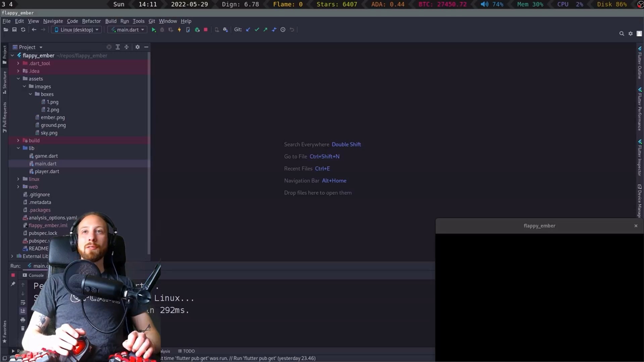Expand the .idea folder
Viewport: 644px width, 362px height.
[x=18, y=71]
